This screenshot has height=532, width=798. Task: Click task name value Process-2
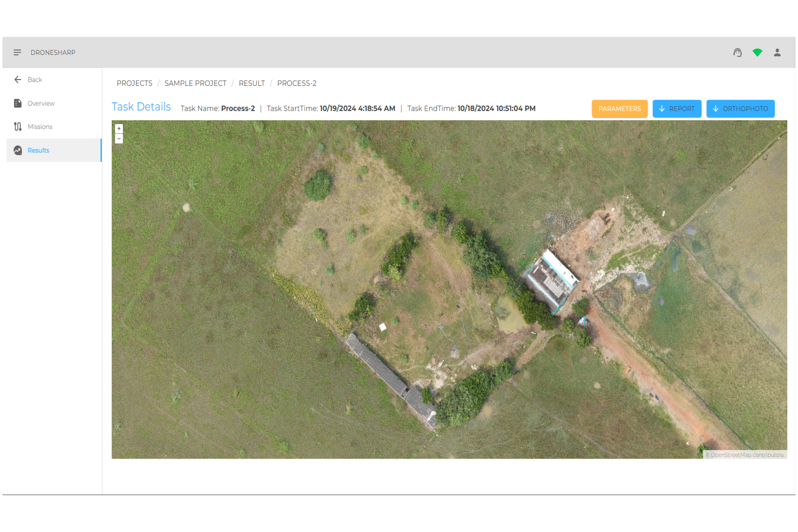point(238,109)
